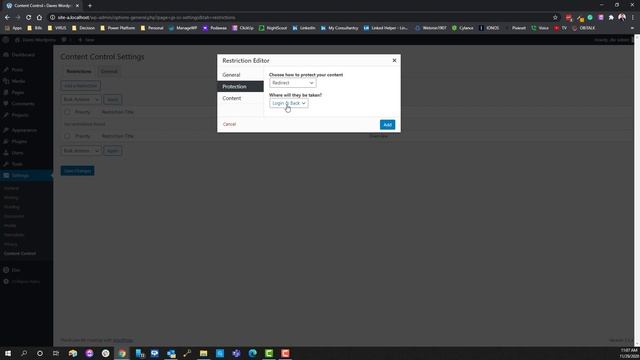This screenshot has width=640, height=360.
Task: Toggle the footer select-all checkbox in the table
Action: click(x=67, y=136)
